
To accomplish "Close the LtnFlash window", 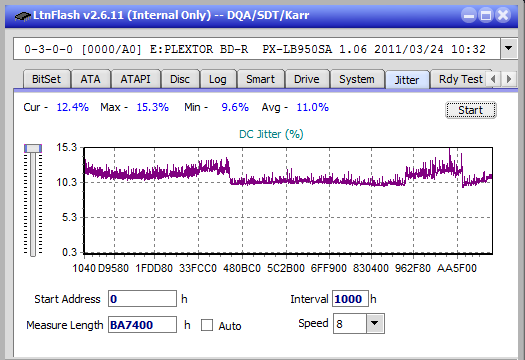I will (503, 15).
